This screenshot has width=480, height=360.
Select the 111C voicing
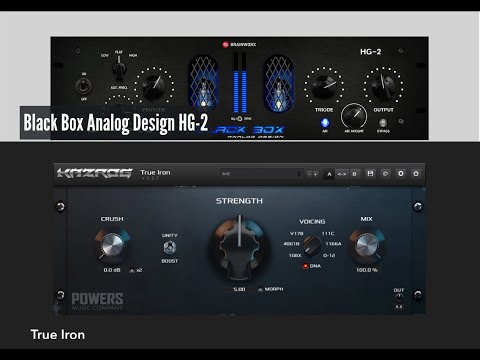pos(328,234)
